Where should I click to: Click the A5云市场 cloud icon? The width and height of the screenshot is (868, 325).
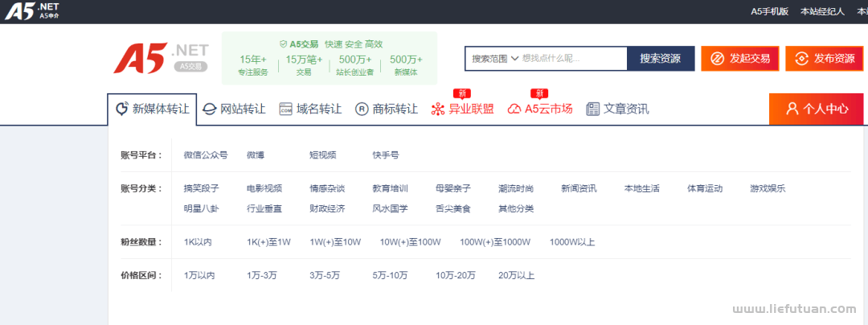[514, 109]
